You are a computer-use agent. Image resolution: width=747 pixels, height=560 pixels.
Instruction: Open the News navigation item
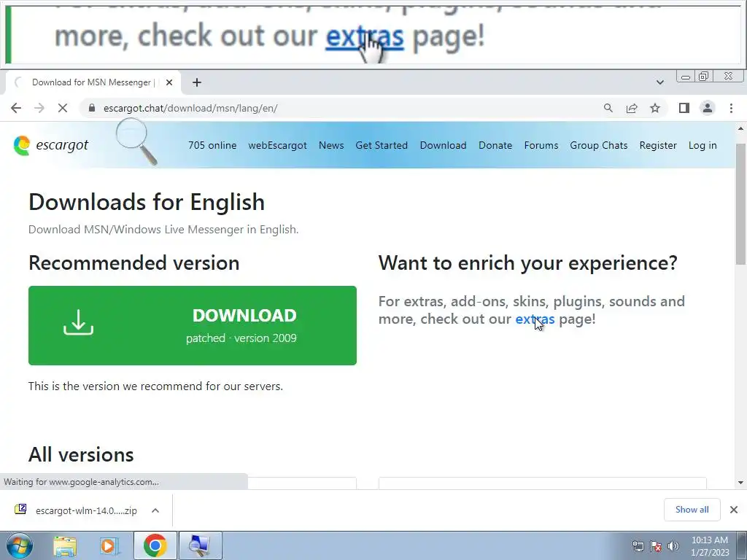click(x=331, y=145)
